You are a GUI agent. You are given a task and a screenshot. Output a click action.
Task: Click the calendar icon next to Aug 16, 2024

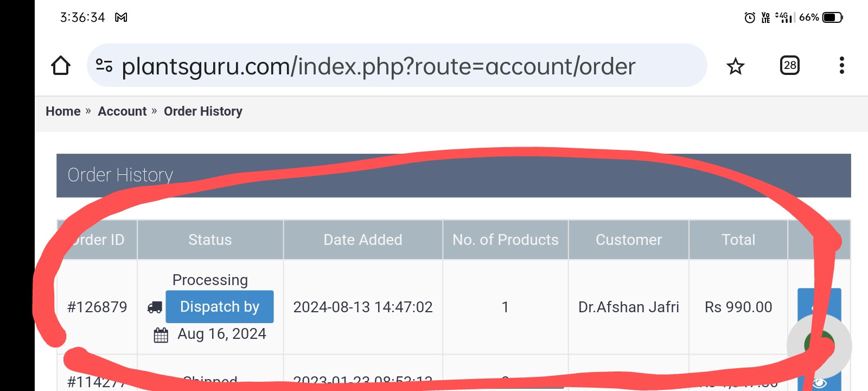[161, 335]
